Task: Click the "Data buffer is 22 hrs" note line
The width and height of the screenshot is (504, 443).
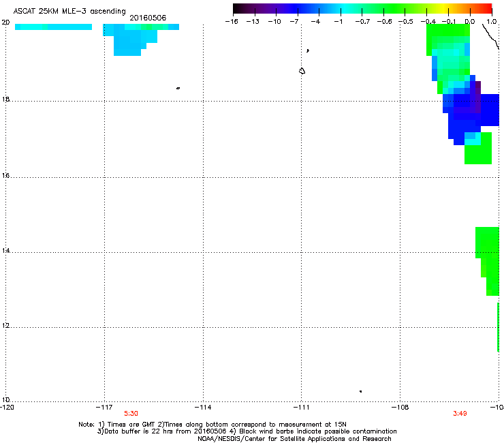Action: [247, 431]
